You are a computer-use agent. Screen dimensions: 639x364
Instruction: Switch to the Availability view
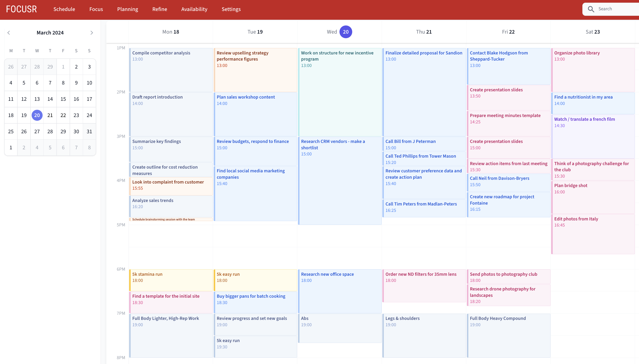pos(194,9)
